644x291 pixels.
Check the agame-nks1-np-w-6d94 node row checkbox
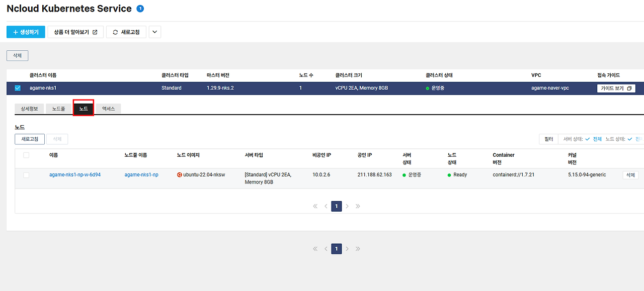coord(26,175)
